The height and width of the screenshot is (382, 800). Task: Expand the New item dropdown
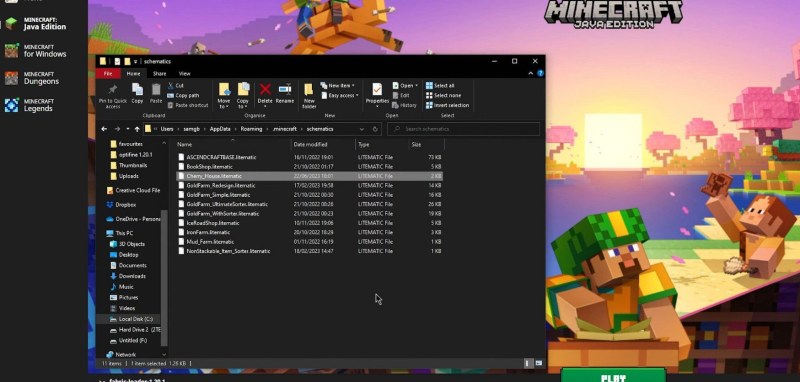coord(338,86)
